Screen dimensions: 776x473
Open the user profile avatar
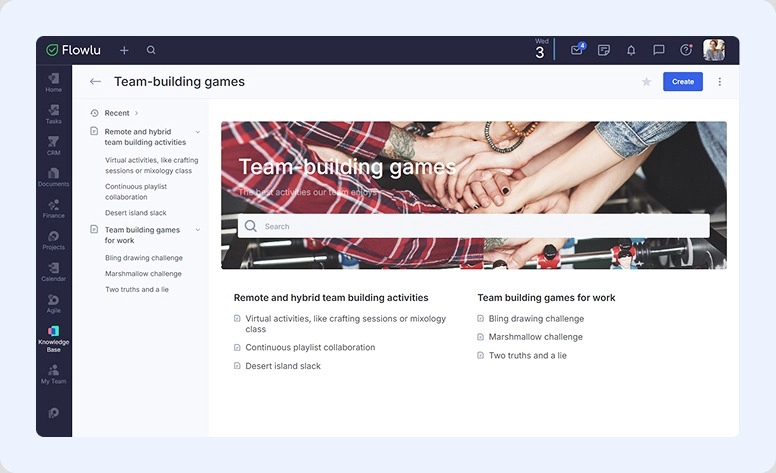coord(714,50)
